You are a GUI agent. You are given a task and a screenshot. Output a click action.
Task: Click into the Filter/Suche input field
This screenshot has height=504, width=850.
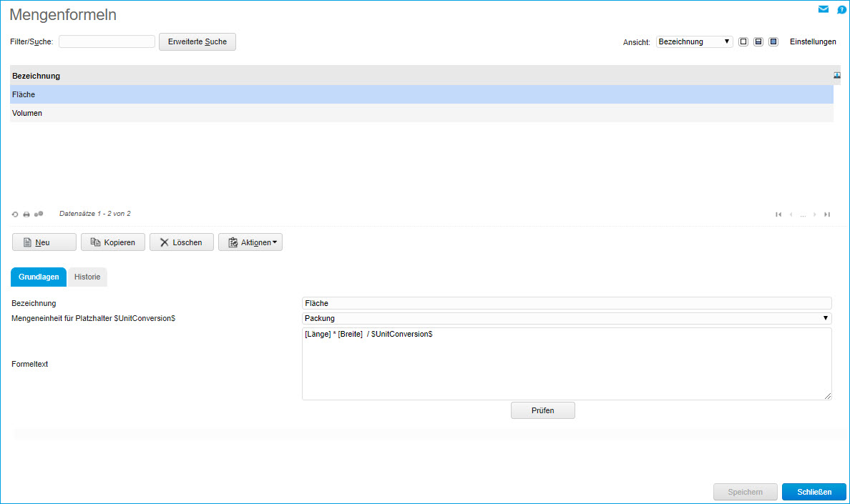point(107,41)
